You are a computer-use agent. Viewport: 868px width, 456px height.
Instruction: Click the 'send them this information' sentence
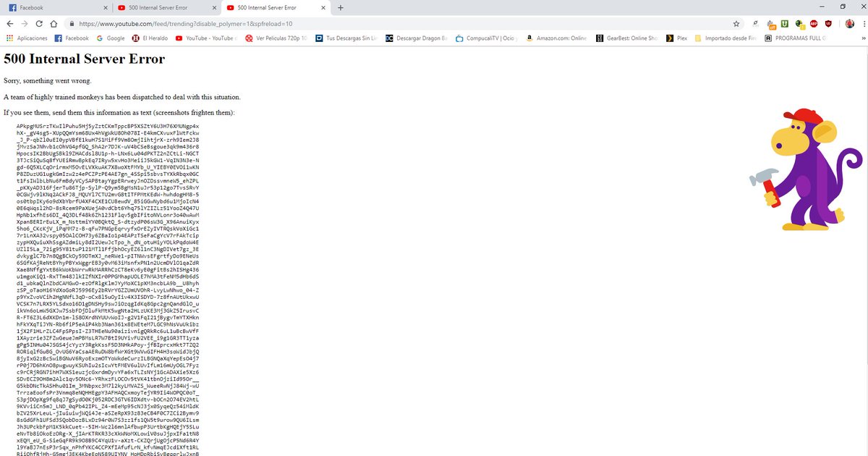[x=119, y=113]
